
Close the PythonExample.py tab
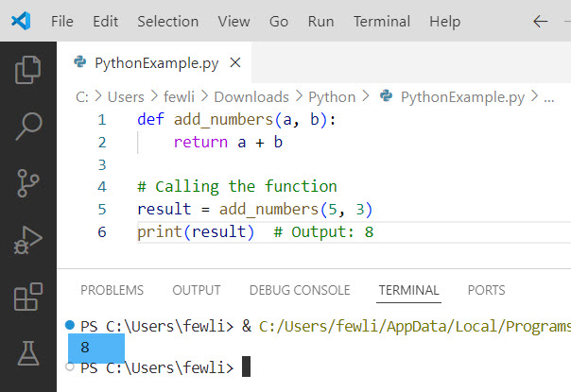[235, 62]
